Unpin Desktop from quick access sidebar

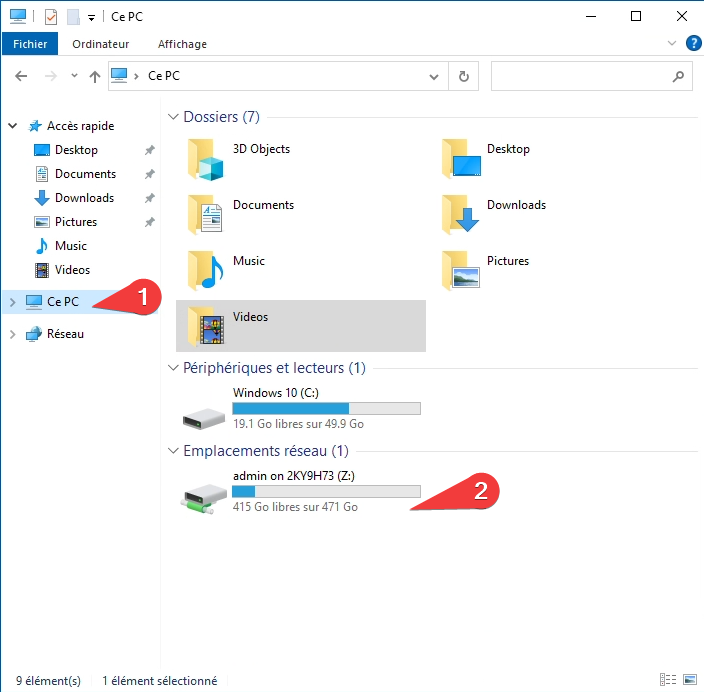click(x=149, y=150)
